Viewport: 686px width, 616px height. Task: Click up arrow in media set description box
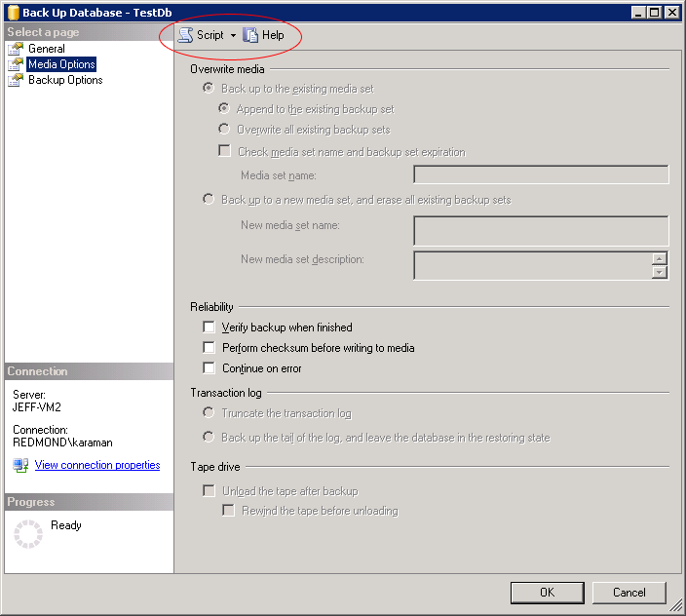[660, 258]
